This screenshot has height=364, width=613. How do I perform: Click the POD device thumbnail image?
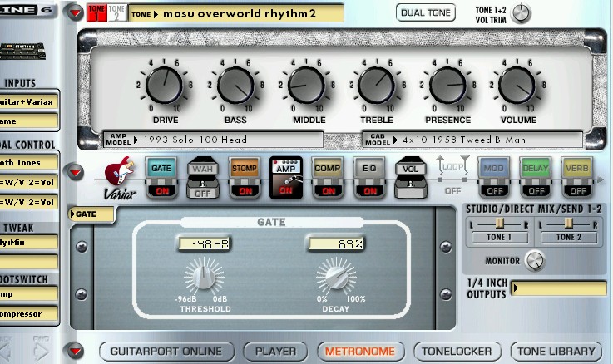pos(22,52)
